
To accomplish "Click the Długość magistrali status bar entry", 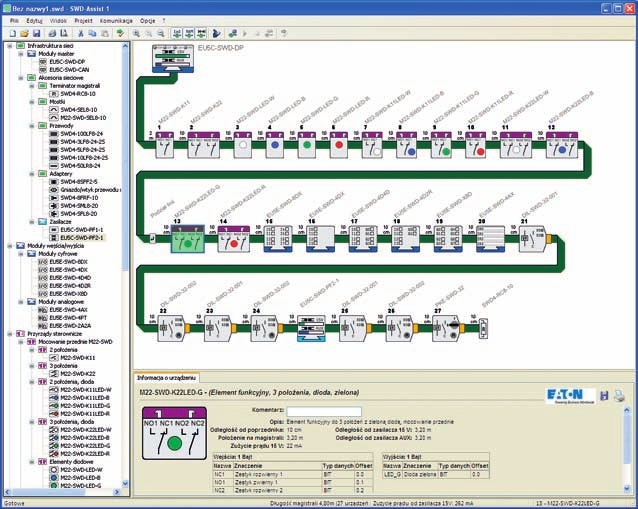I will [x=319, y=504].
